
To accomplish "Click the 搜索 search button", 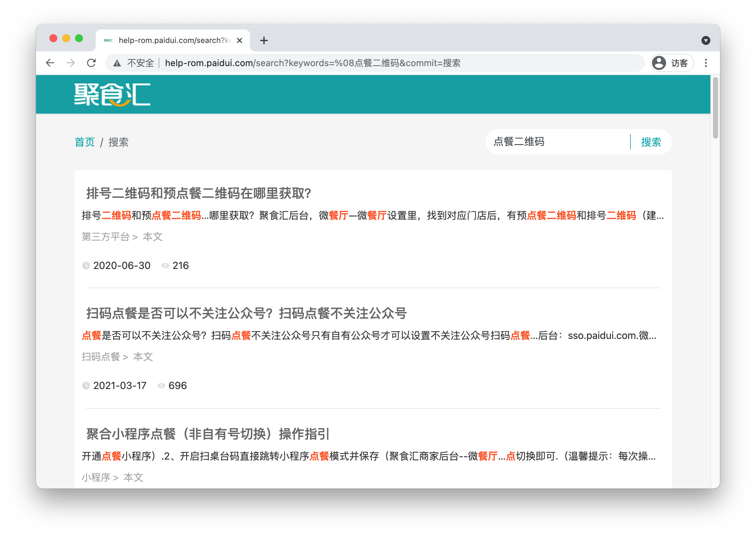I will click(651, 142).
